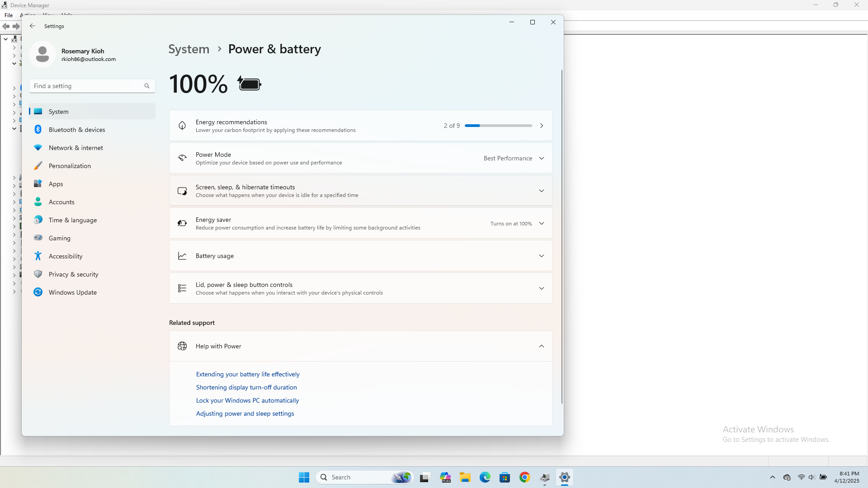The image size is (868, 488).
Task: Select System in the Settings sidebar
Action: click(92, 112)
